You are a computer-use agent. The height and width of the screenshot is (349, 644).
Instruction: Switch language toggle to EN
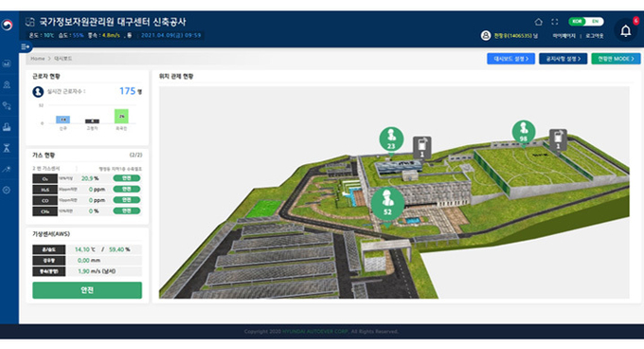595,22
